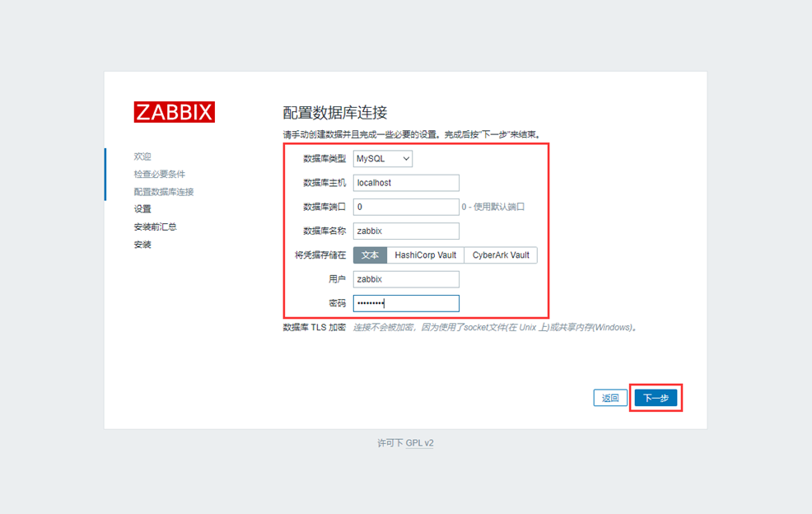Select the 设置 step in sidebar
The width and height of the screenshot is (812, 514).
click(x=142, y=209)
